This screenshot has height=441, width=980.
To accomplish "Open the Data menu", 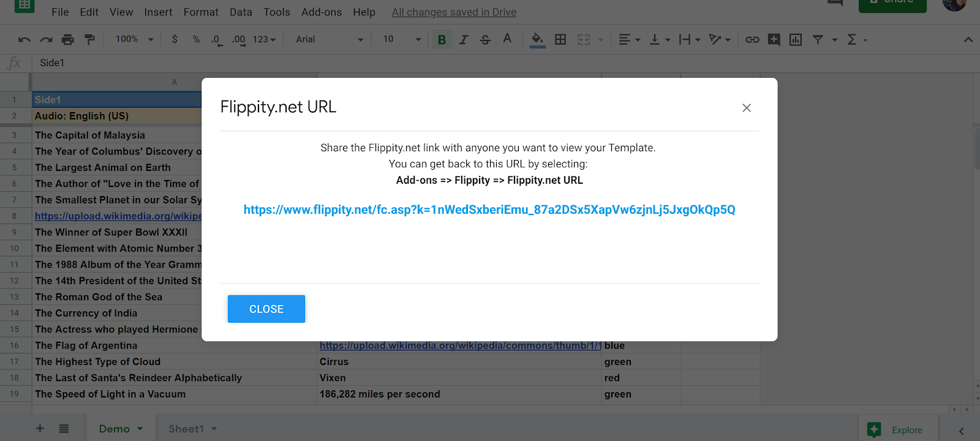I will click(x=241, y=12).
